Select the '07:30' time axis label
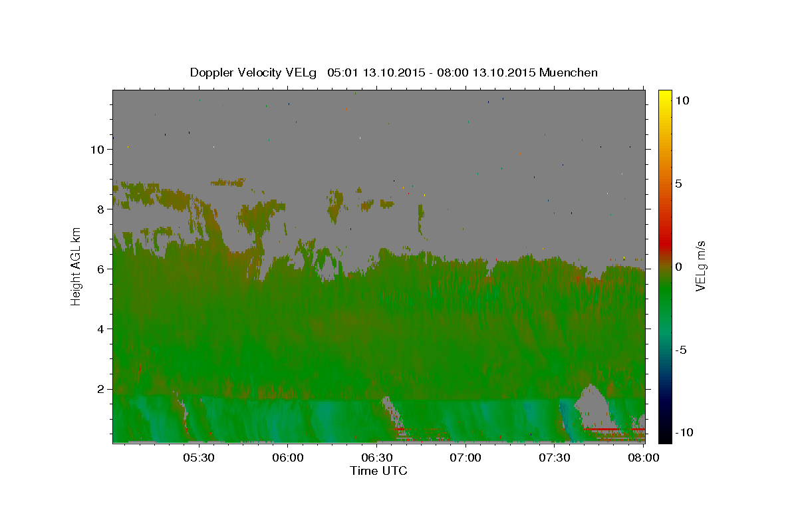Screen dimensions: 798x532 coord(555,458)
